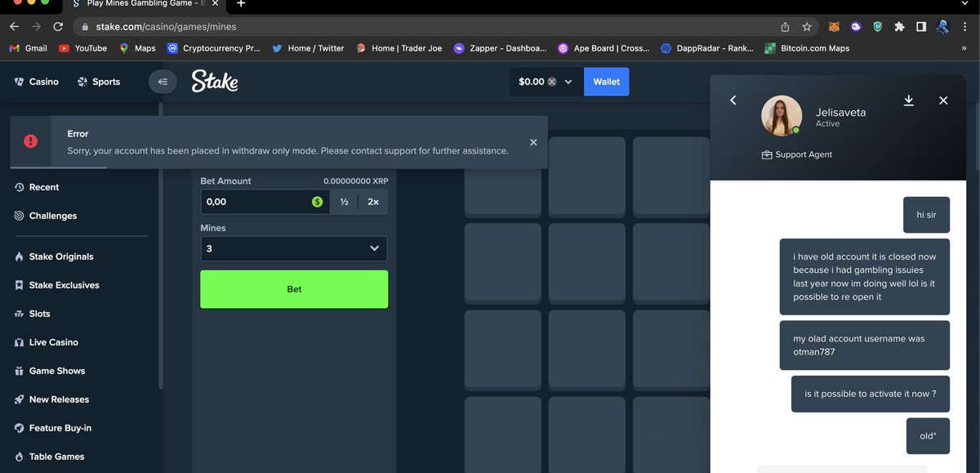
Task: Open New Releases in the sidebar
Action: click(x=51, y=399)
